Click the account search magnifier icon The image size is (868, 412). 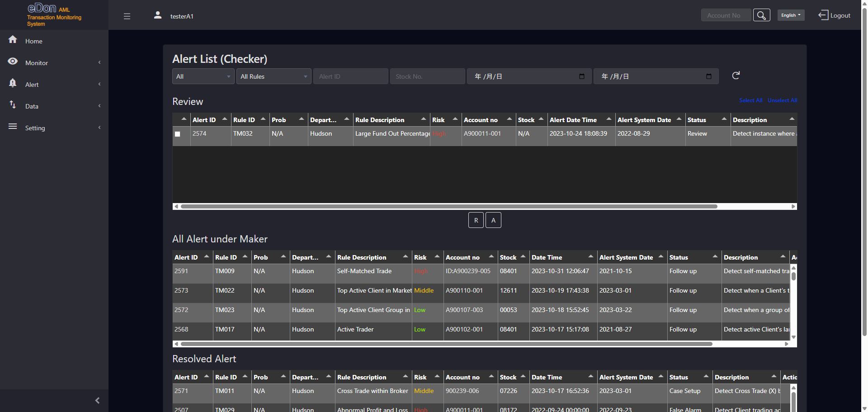[762, 14]
